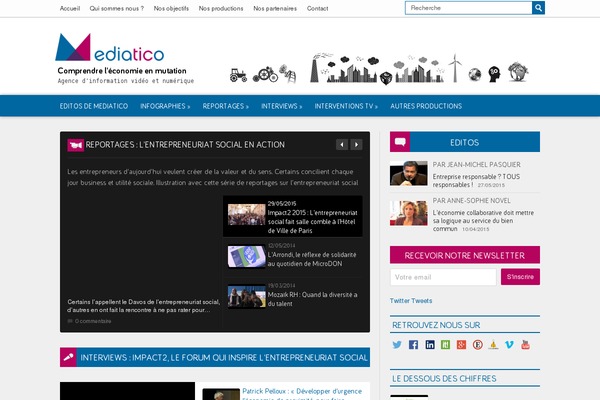Click Interviews Impact2 section heading

[223, 358]
